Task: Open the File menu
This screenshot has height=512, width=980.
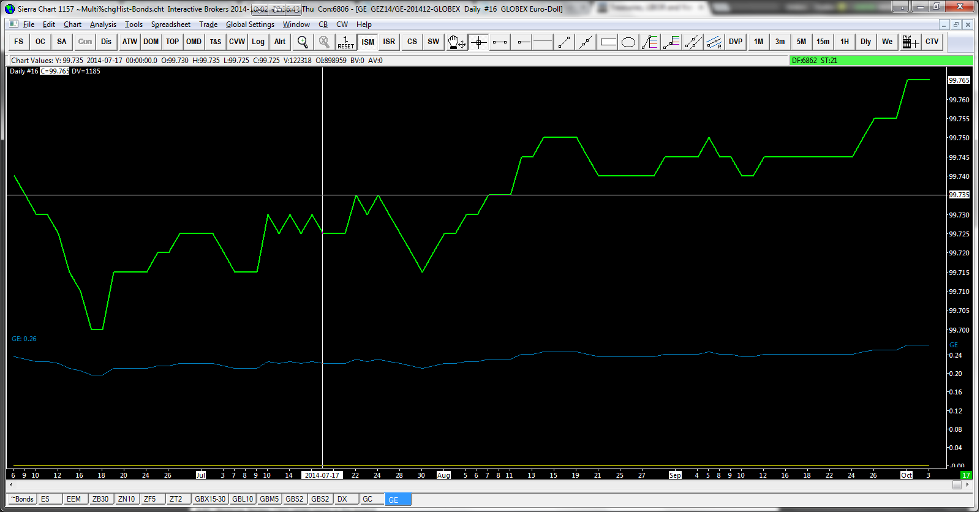Action: (x=29, y=24)
